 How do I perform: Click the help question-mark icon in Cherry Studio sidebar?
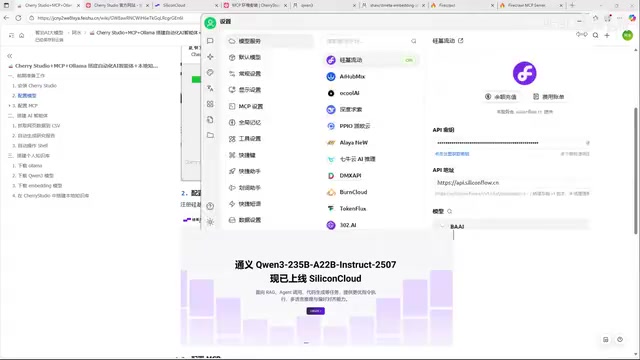tap(210, 206)
